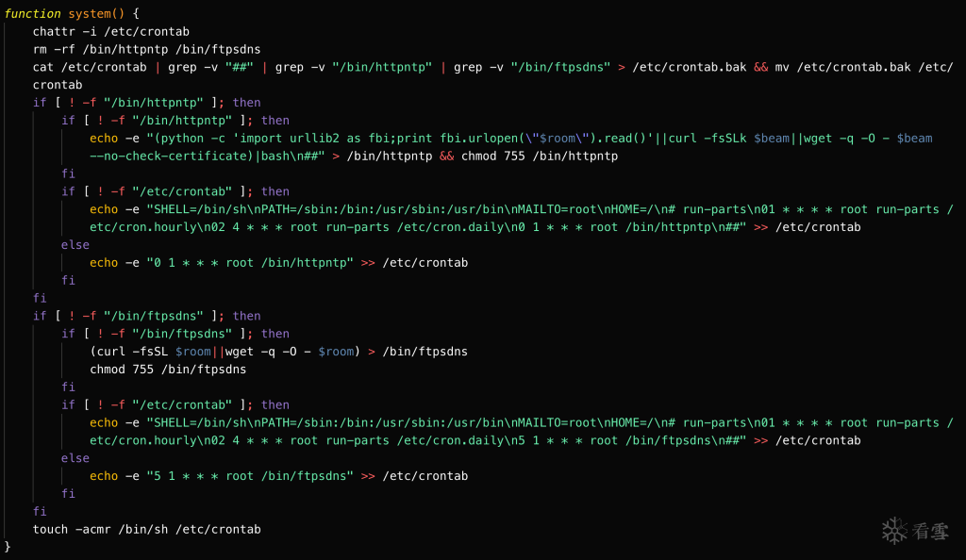Viewport: 966px width, 560px height.
Task: Click the 'function' keyword
Action: click(32, 13)
